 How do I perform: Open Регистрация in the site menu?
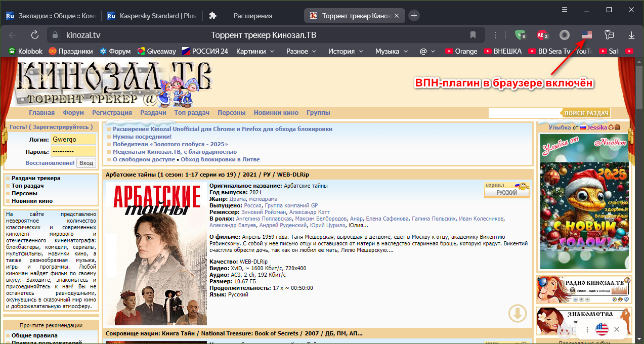coord(112,113)
